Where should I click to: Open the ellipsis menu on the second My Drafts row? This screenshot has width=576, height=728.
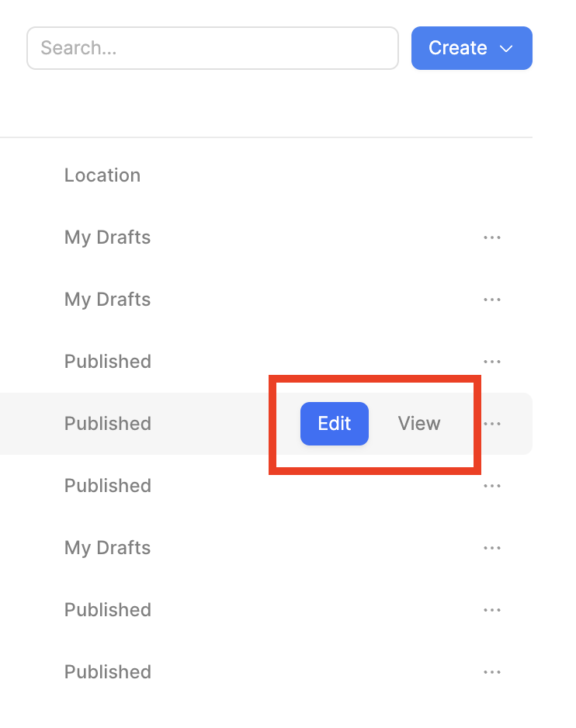(492, 300)
